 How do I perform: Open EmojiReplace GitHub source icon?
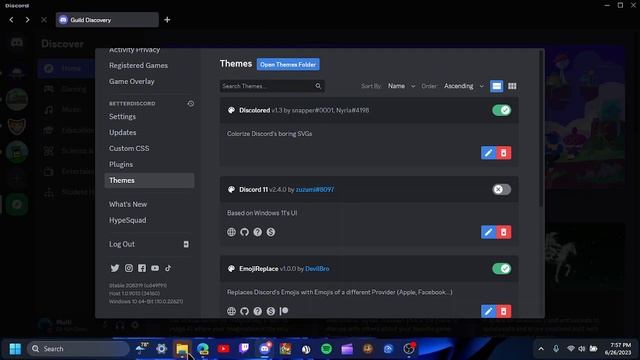tap(244, 311)
